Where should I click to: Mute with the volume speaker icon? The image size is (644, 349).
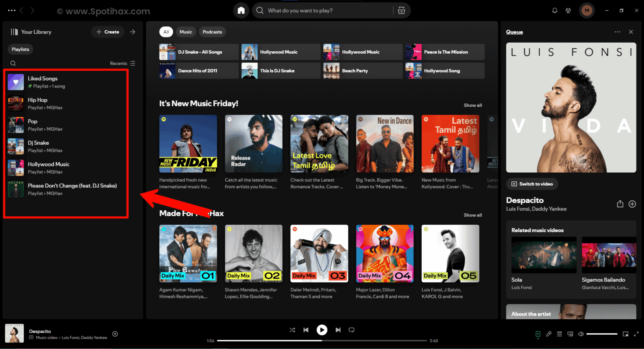(x=581, y=334)
